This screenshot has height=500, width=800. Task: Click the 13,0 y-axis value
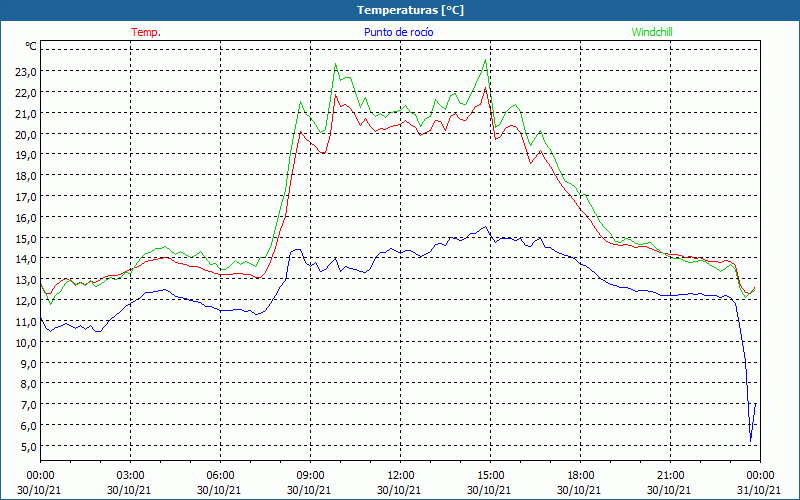(26, 280)
